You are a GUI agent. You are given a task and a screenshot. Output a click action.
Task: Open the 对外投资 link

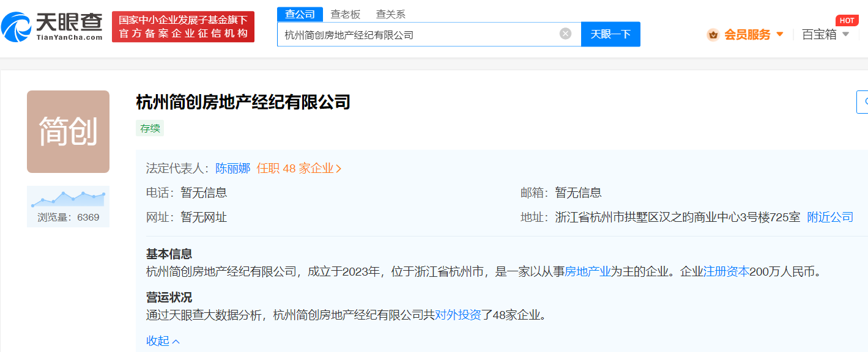click(x=458, y=315)
